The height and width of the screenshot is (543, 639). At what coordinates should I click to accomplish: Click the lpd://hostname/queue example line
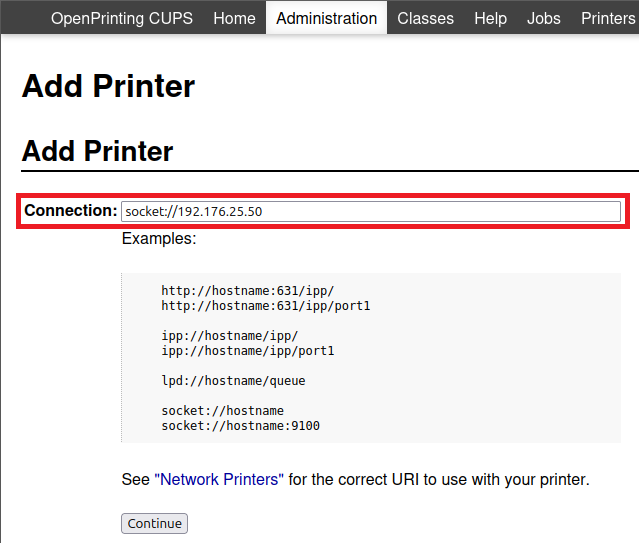click(233, 381)
